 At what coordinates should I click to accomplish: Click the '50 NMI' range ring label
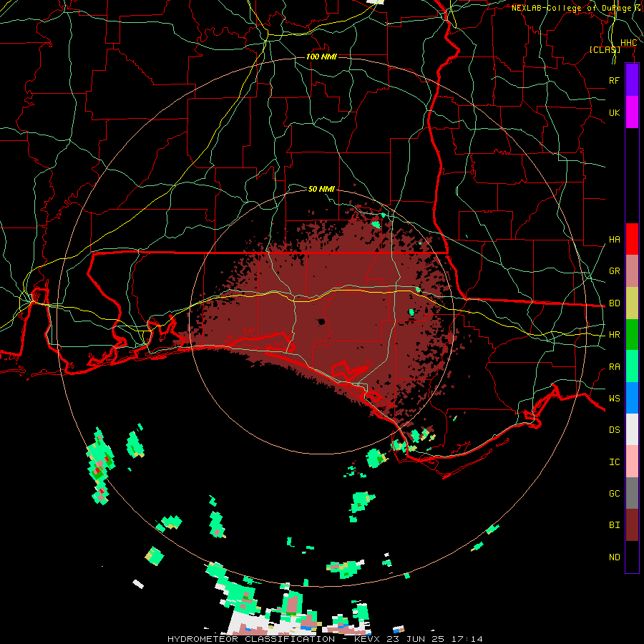321,189
